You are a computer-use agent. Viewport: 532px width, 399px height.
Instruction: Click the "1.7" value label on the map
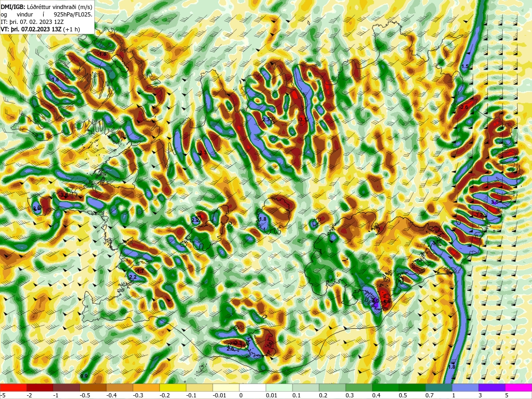tap(140, 271)
